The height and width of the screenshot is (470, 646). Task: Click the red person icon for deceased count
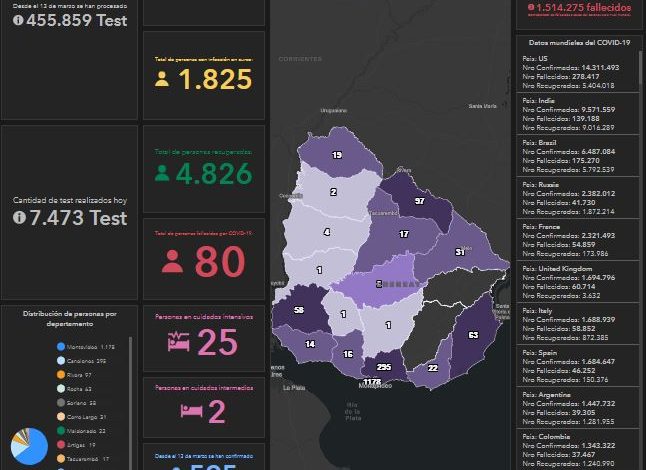[172, 262]
